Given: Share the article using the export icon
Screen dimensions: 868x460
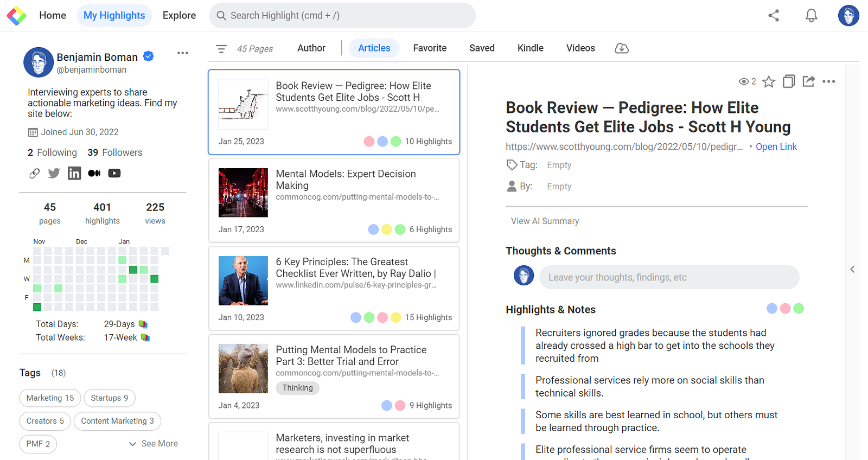Looking at the screenshot, I should click(x=809, y=81).
